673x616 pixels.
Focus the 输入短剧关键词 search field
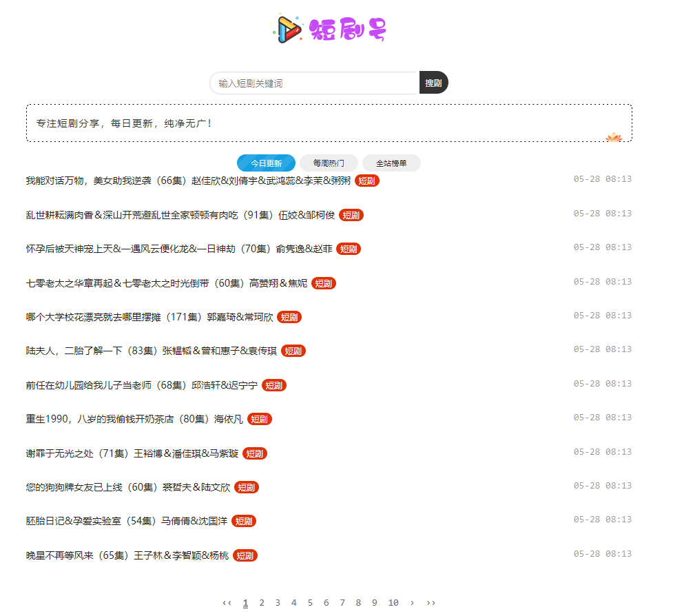(315, 83)
